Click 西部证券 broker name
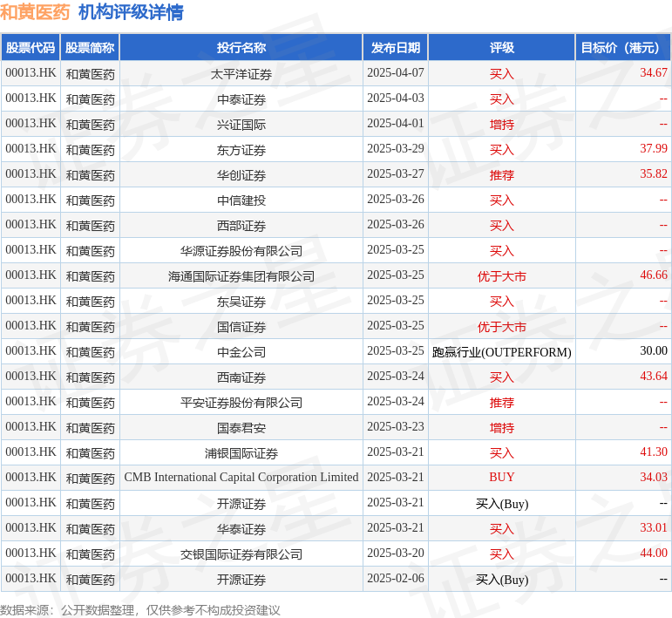Viewport: 672px width, 618px height. (x=241, y=226)
